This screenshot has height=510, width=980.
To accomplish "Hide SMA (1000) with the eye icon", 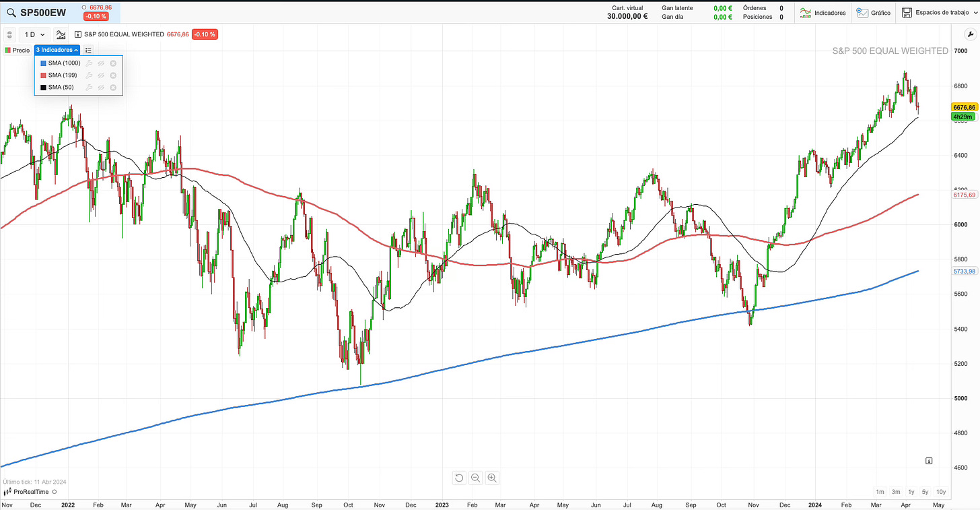I will point(101,63).
